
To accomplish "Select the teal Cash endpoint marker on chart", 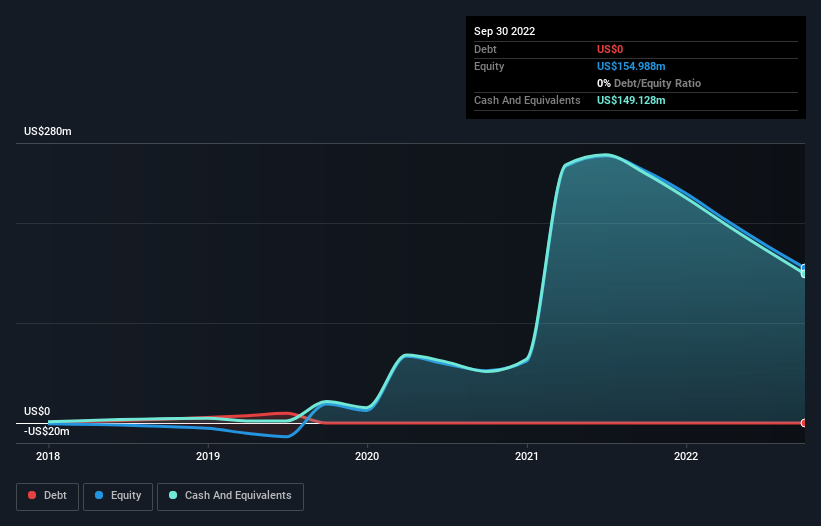I will click(804, 273).
